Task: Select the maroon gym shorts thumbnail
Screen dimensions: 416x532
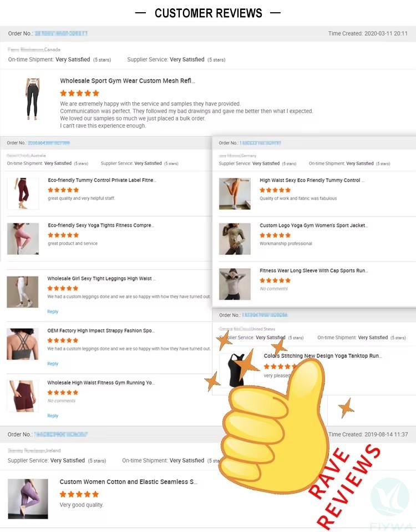Action: pyautogui.click(x=22, y=396)
